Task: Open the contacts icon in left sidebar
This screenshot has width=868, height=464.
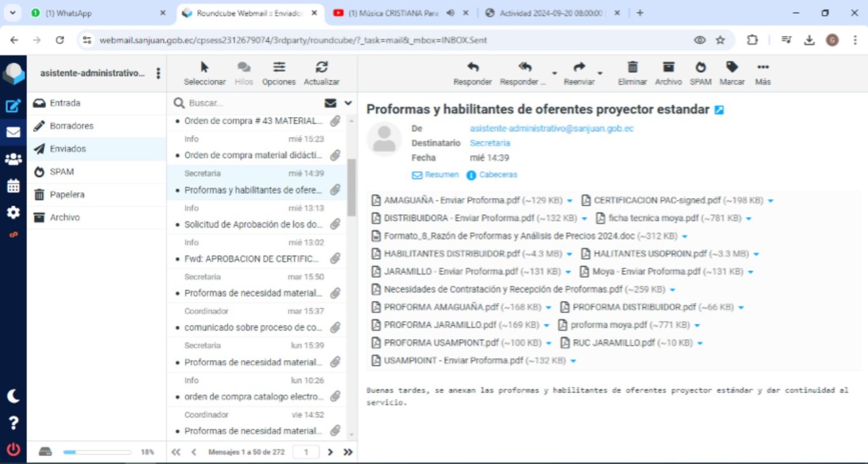Action: click(13, 160)
